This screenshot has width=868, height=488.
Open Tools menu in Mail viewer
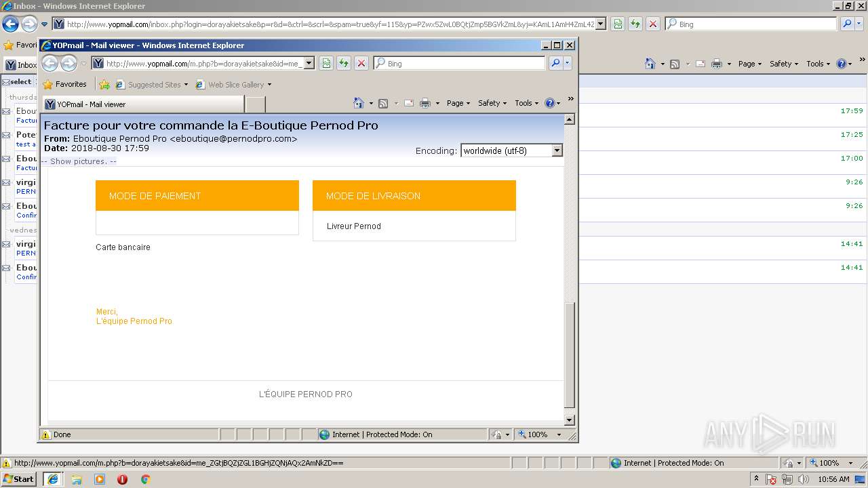tap(526, 103)
